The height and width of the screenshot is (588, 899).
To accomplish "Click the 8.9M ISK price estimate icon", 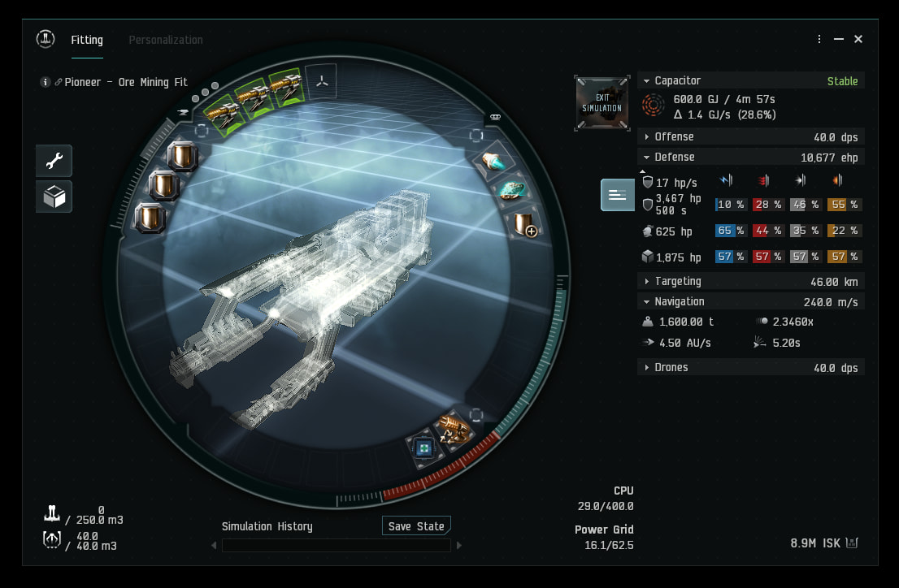I will point(852,543).
